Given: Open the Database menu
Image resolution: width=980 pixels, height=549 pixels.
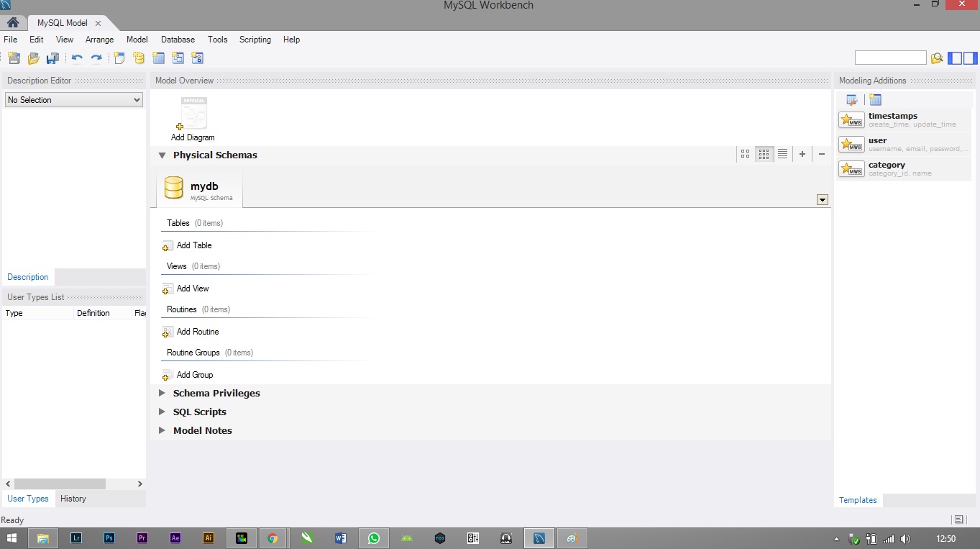Looking at the screenshot, I should click(x=178, y=40).
